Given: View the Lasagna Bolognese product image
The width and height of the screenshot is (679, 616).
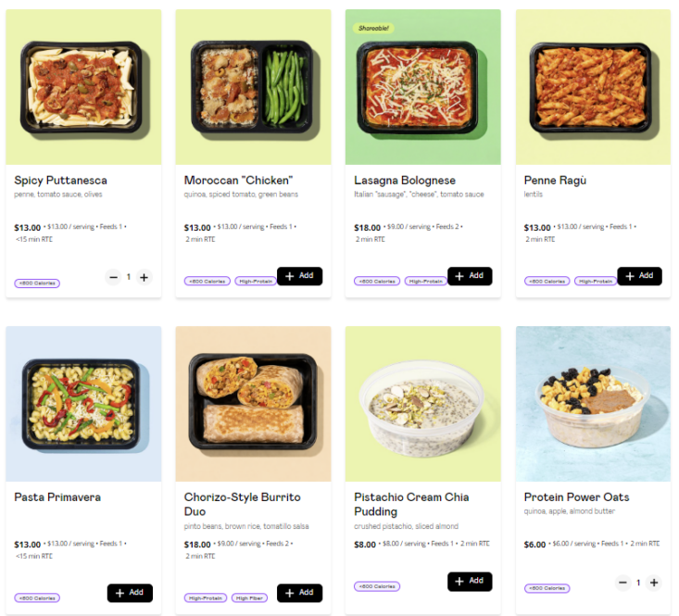Looking at the screenshot, I should [422, 87].
